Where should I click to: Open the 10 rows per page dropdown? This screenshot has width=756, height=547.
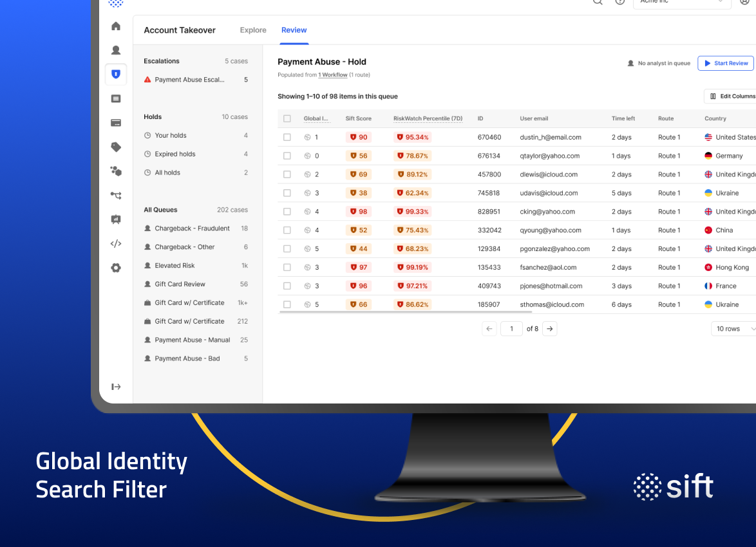click(734, 329)
